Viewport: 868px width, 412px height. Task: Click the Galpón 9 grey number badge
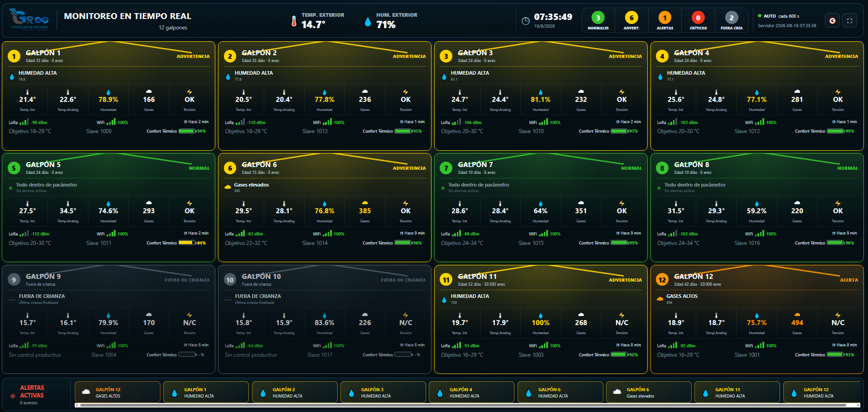click(14, 280)
